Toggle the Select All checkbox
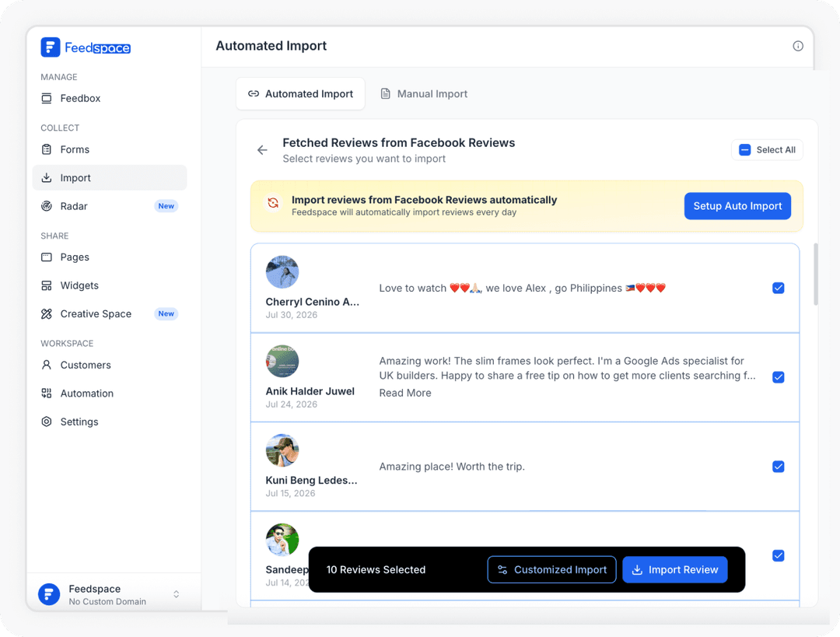The height and width of the screenshot is (637, 840). click(x=744, y=150)
